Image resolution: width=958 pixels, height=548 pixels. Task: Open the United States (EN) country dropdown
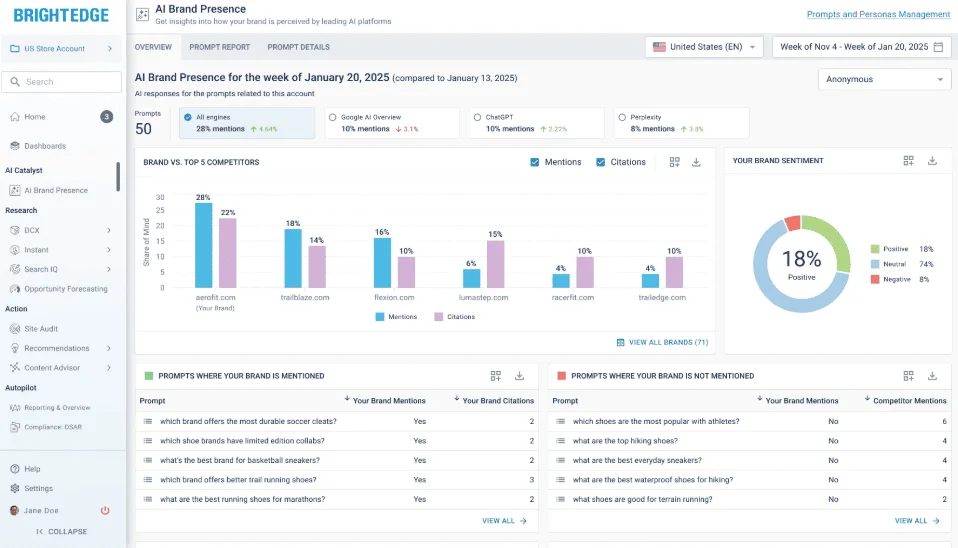coord(706,47)
